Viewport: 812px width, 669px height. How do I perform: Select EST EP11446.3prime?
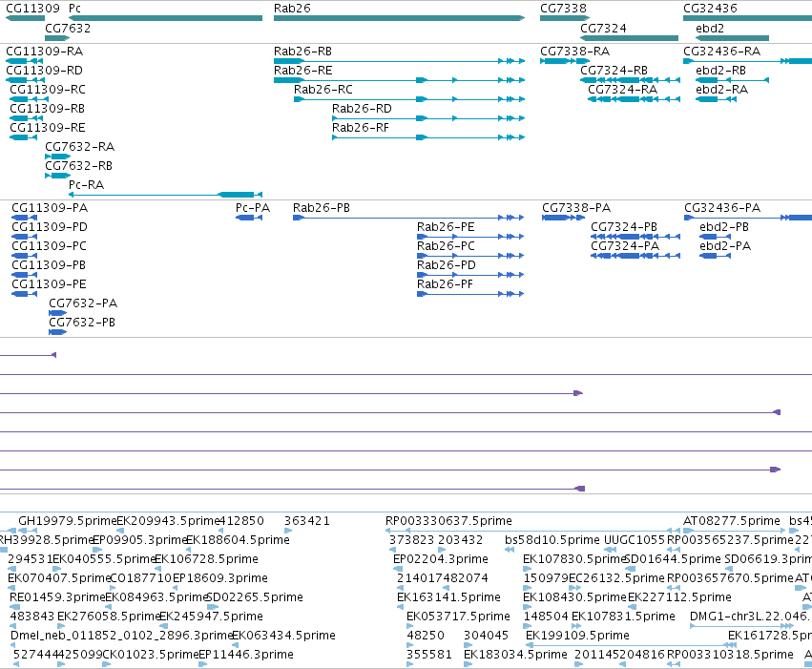246,655
